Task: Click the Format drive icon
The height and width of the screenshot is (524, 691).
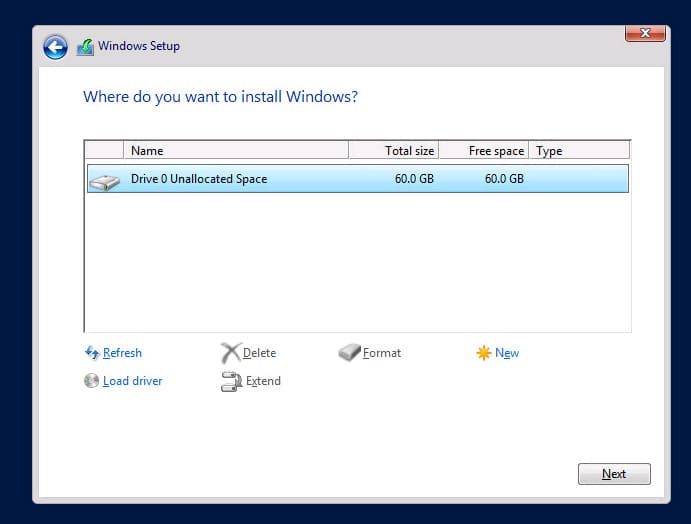Action: pyautogui.click(x=349, y=353)
